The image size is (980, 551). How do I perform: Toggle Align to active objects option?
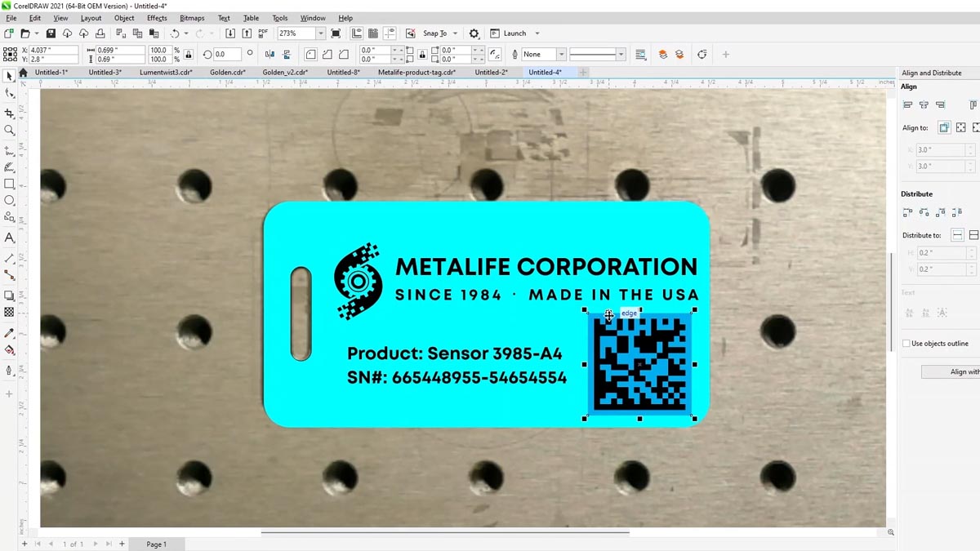[944, 128]
